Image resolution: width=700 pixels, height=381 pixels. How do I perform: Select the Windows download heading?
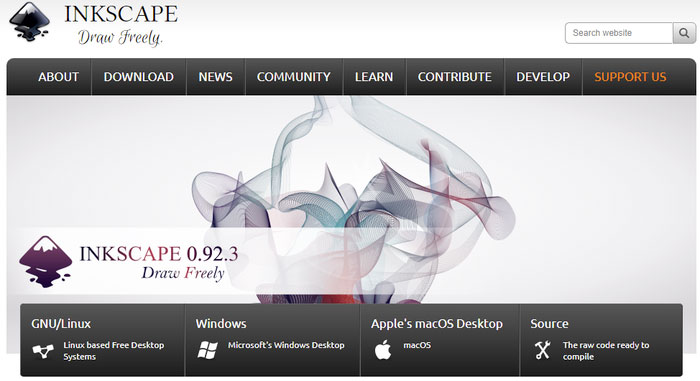pos(221,324)
